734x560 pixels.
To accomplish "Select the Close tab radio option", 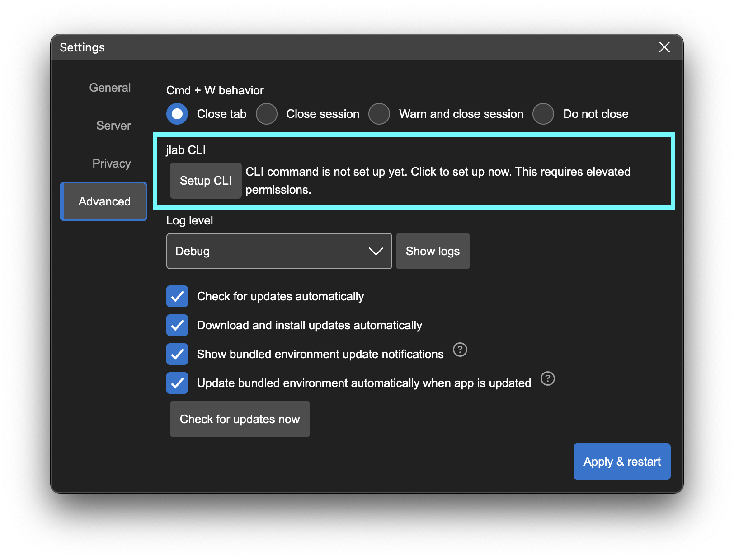I will 177,114.
